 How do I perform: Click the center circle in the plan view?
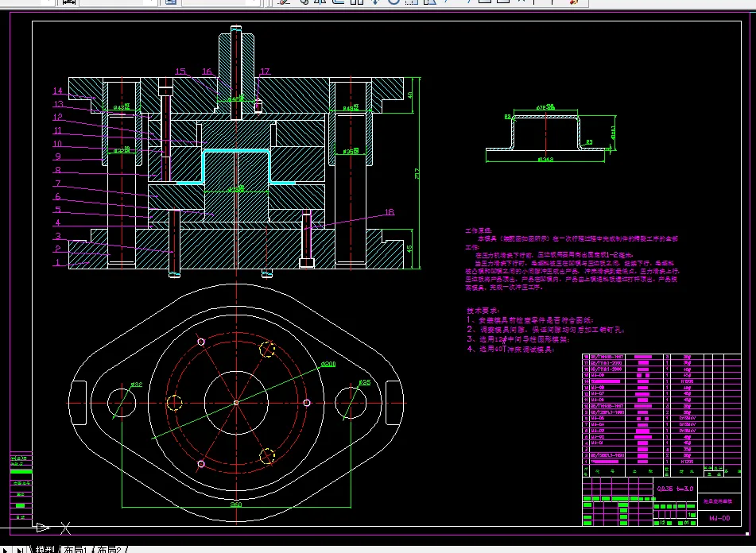pyautogui.click(x=236, y=403)
